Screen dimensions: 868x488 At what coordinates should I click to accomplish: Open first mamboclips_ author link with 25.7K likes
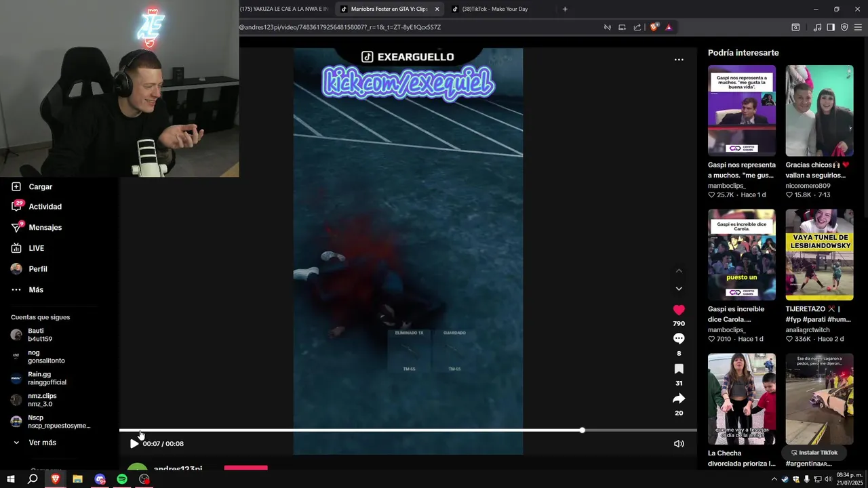[726, 186]
